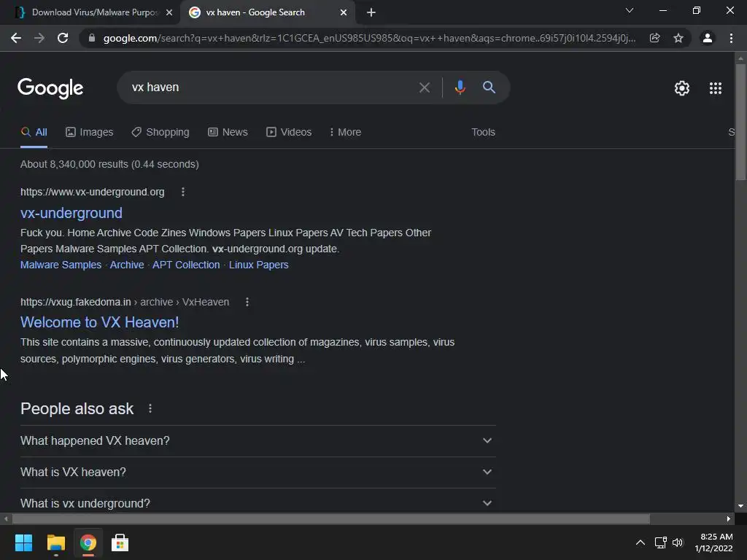This screenshot has width=747, height=560.
Task: Open the Linux Papers sitelink
Action: click(259, 265)
